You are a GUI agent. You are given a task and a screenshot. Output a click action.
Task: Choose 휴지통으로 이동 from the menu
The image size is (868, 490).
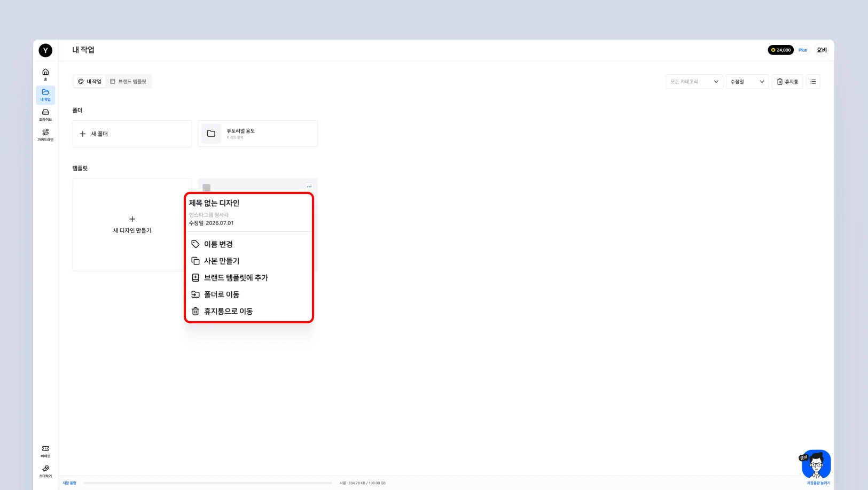point(249,311)
